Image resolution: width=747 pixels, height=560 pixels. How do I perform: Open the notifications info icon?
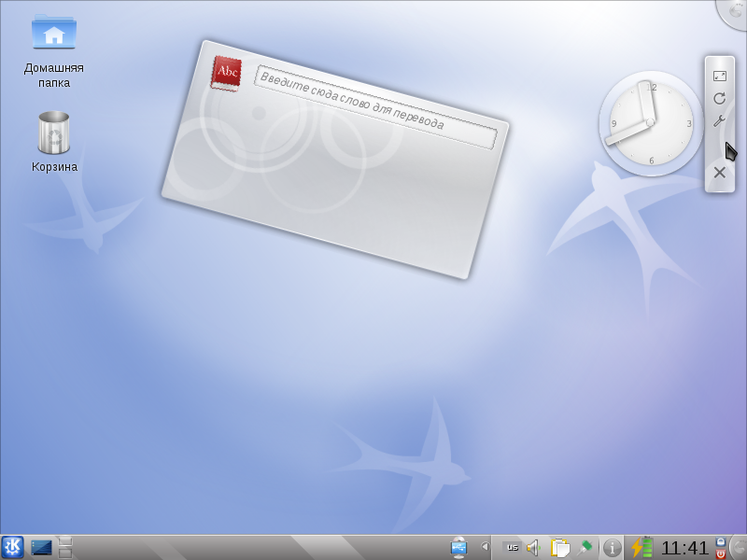612,548
